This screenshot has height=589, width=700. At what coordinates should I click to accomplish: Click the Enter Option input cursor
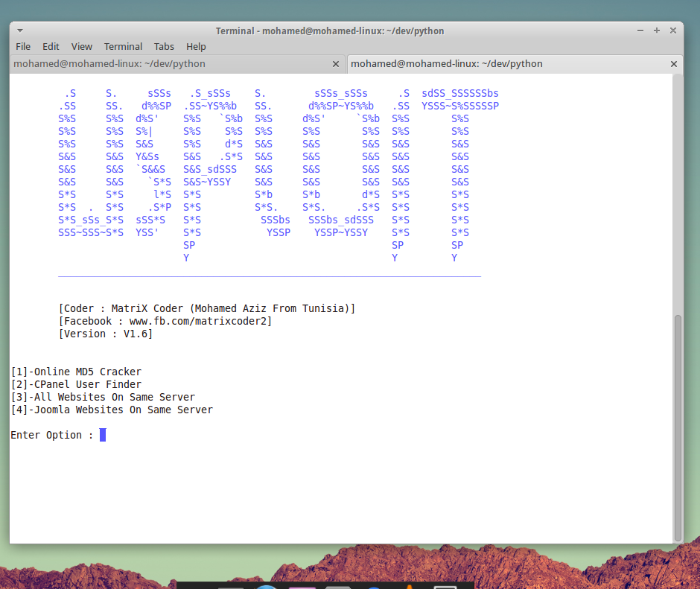(102, 435)
